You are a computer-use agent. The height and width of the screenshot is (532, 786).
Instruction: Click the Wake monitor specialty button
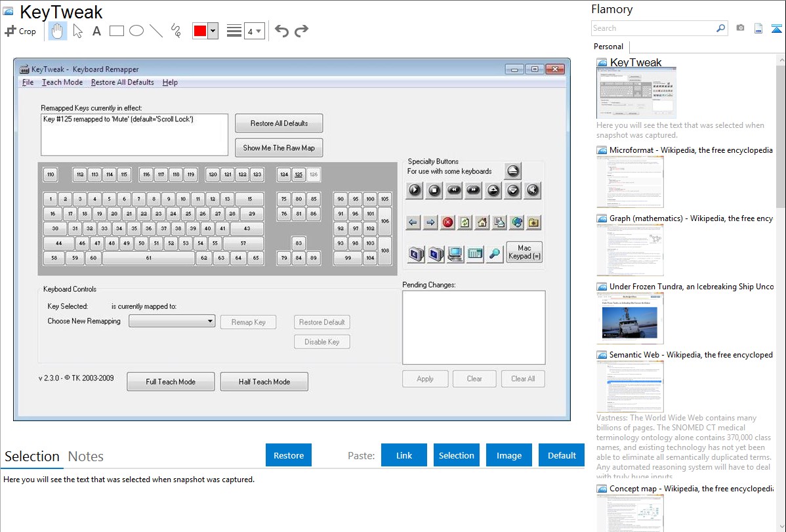436,255
